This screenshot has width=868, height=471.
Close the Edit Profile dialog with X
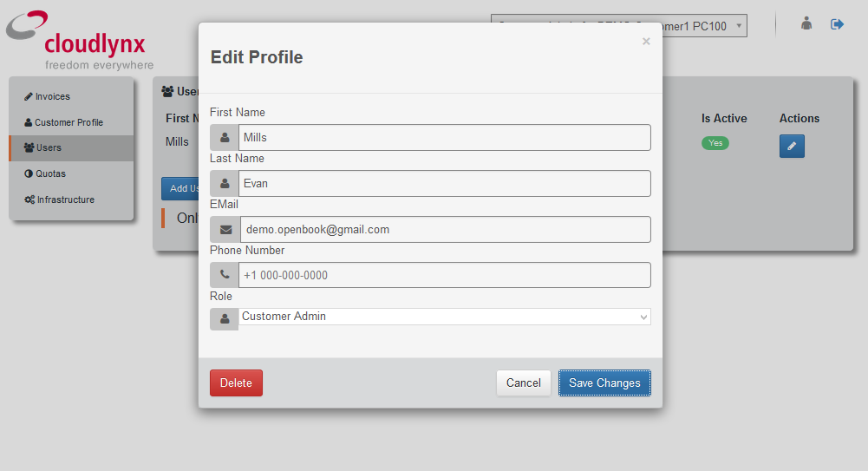(x=646, y=41)
